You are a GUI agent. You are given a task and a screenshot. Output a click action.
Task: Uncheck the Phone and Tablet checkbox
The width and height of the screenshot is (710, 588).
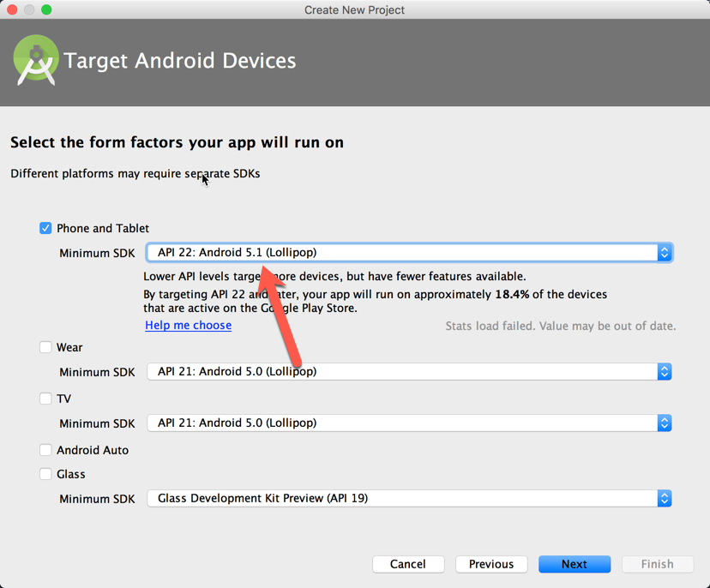coord(45,228)
